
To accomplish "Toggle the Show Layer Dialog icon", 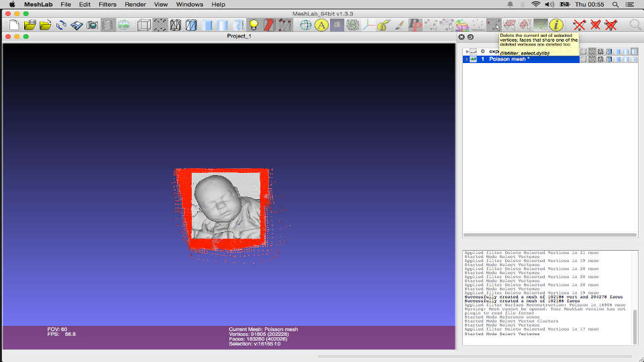I will point(107,25).
